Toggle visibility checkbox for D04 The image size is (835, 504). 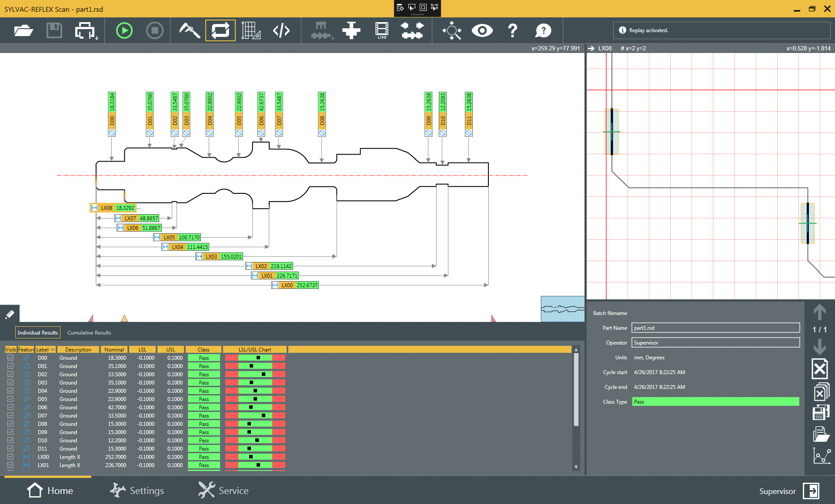(x=10, y=391)
